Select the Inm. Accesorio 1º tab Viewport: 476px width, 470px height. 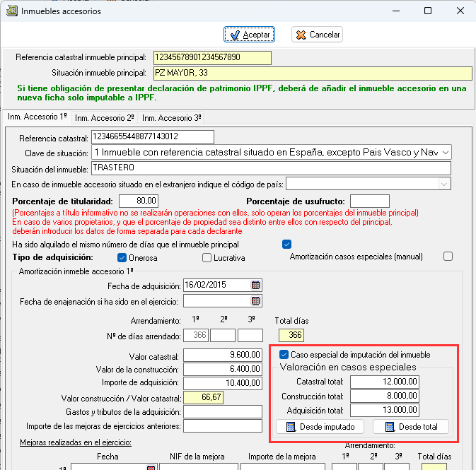(37, 117)
